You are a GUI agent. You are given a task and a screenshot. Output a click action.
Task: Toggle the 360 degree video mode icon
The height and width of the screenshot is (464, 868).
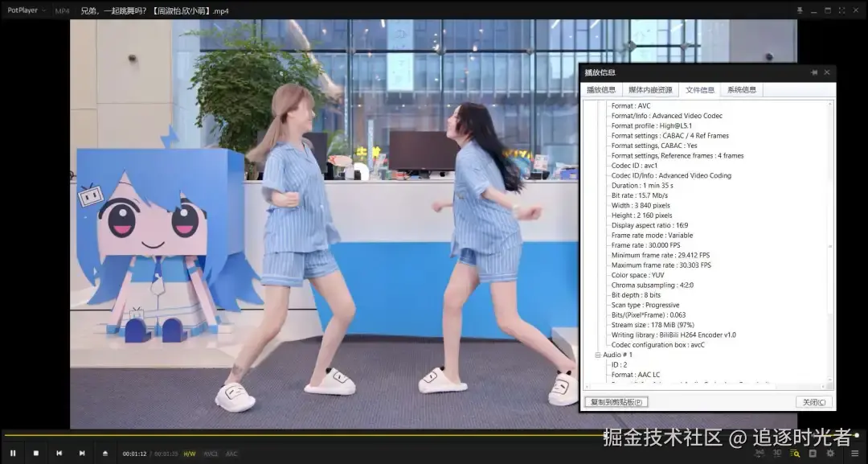tap(759, 453)
